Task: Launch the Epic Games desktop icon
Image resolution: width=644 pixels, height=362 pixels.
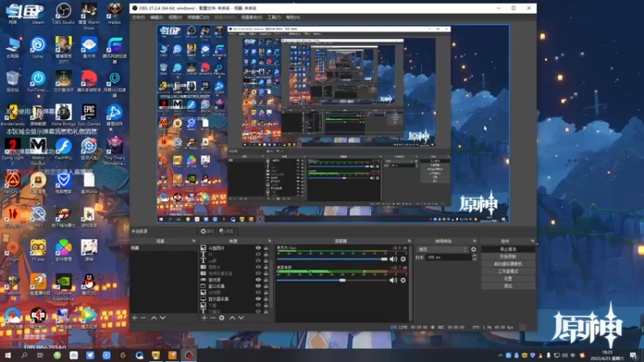Action: tap(89, 115)
